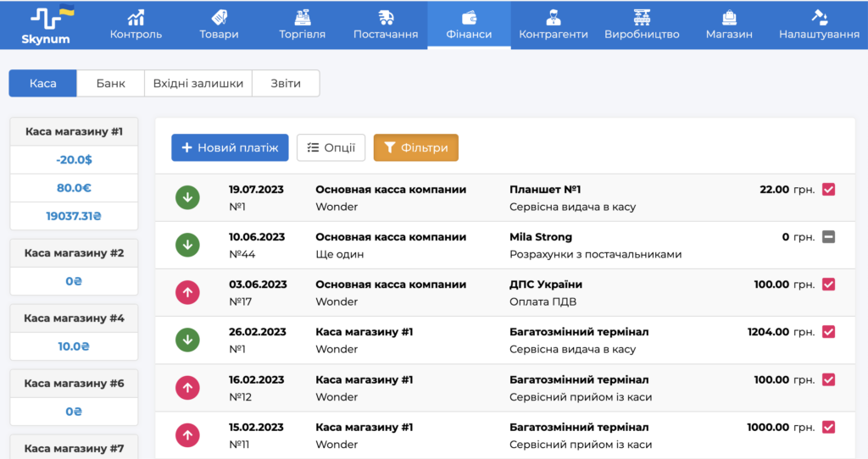Image resolution: width=868 pixels, height=459 pixels.
Task: Toggle checkbox for ДПС України 100.00 грн. payment
Action: pyautogui.click(x=828, y=285)
